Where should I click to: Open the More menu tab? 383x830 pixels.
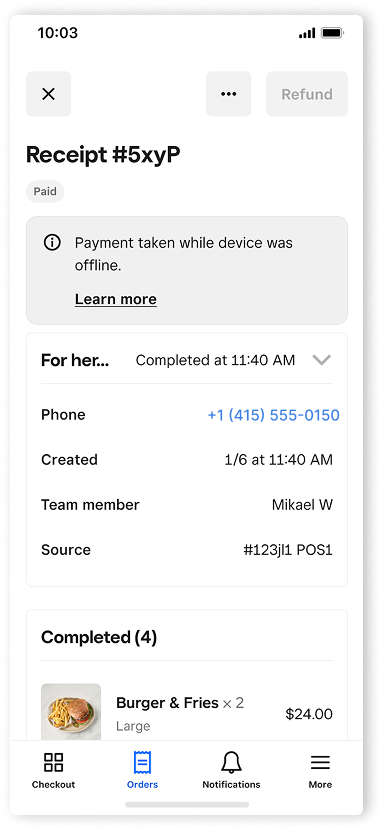click(320, 771)
